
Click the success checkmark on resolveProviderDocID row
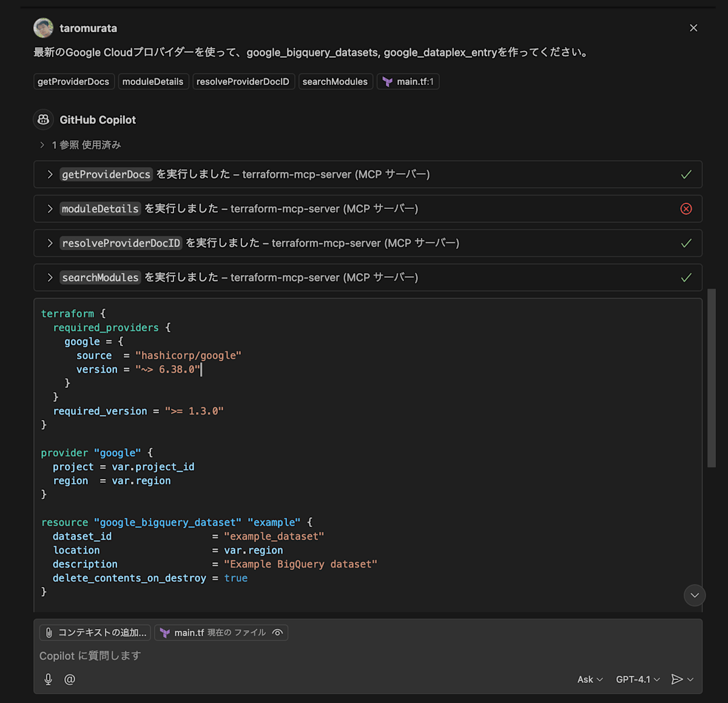[686, 243]
